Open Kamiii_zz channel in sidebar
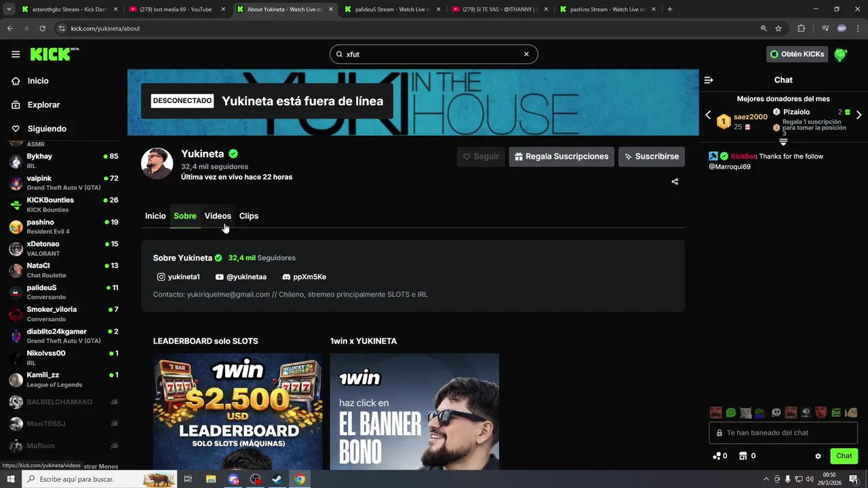Viewport: 868px width, 488px height. tap(64, 380)
